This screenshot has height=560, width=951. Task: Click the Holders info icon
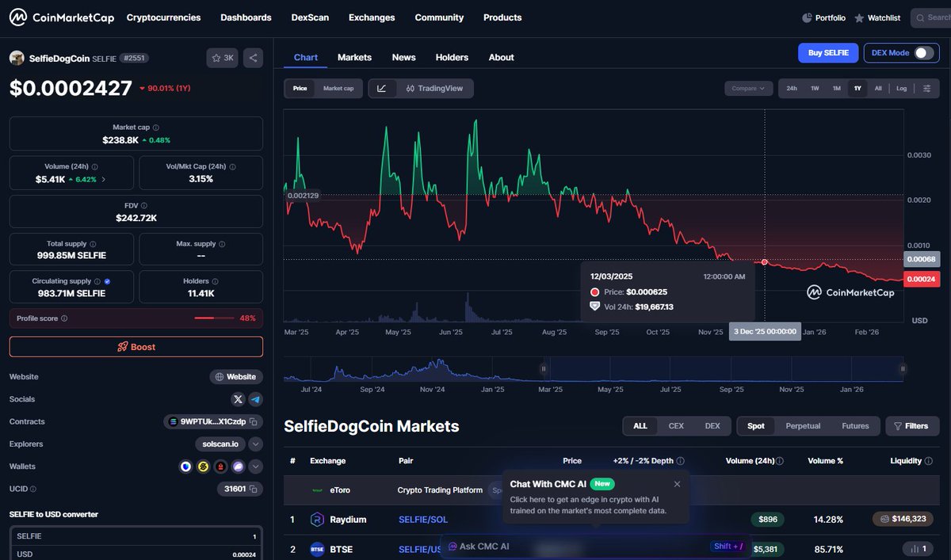[216, 281]
